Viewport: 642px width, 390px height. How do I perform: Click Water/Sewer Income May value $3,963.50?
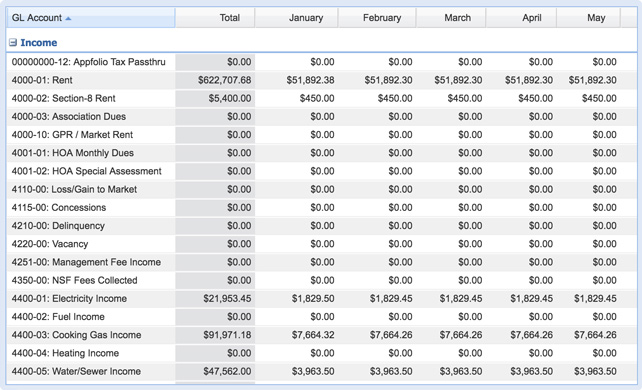595,372
